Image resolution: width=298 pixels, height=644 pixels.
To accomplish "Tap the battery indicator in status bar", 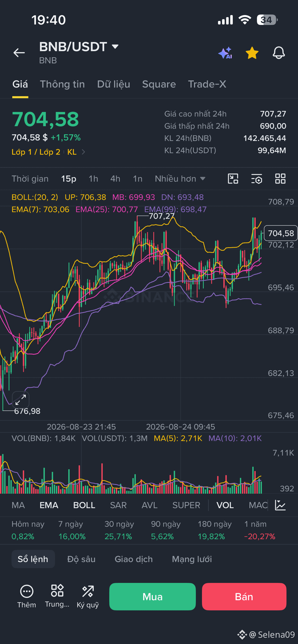I will click(267, 20).
